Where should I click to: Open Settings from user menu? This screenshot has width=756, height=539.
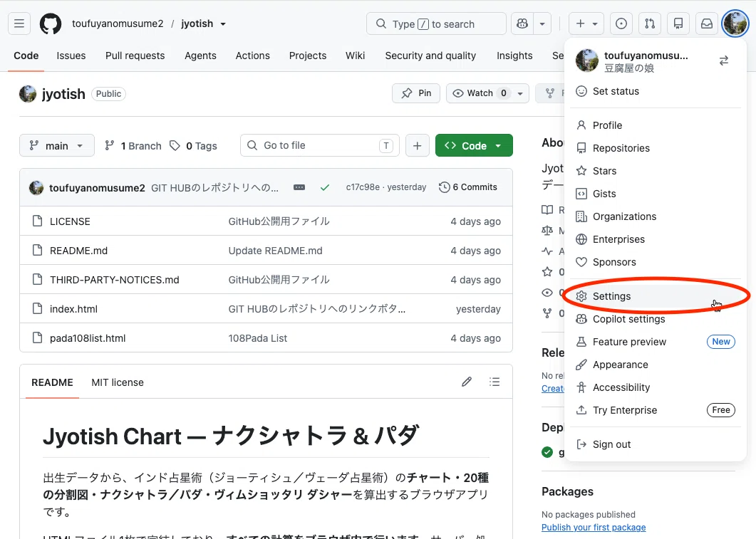coord(656,295)
